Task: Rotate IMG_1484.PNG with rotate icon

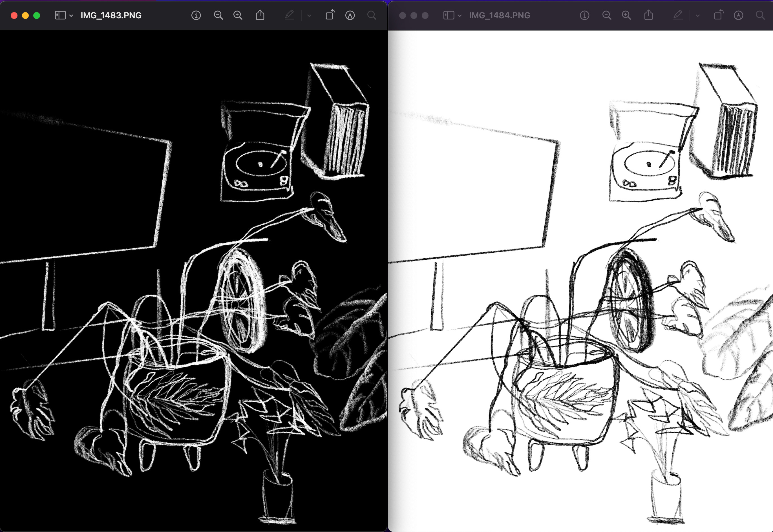Action: pos(718,15)
